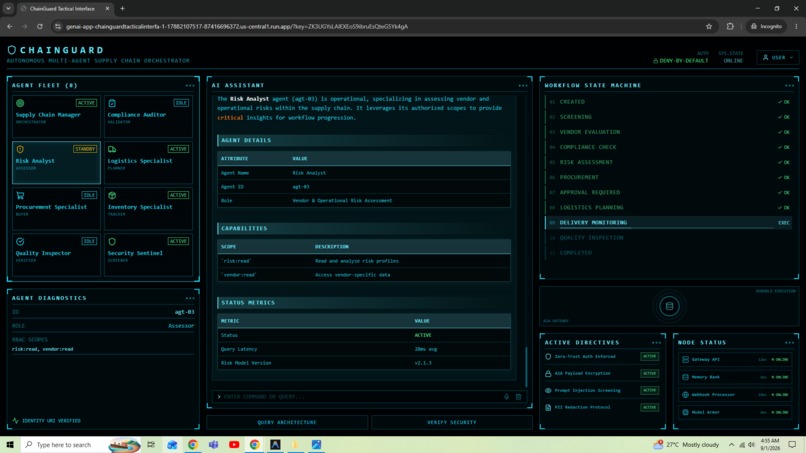The height and width of the screenshot is (453, 806).
Task: Click the PII Redaction Protocol document icon
Action: (548, 407)
